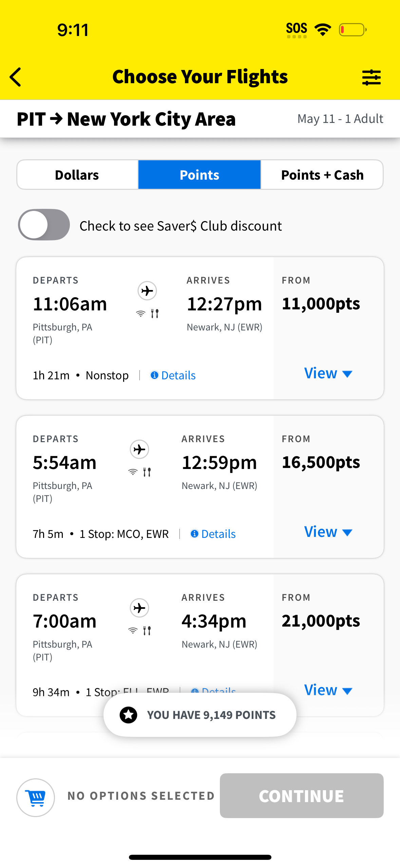
Task: Tap the 'You have 9,149 points' banner
Action: coord(211,715)
